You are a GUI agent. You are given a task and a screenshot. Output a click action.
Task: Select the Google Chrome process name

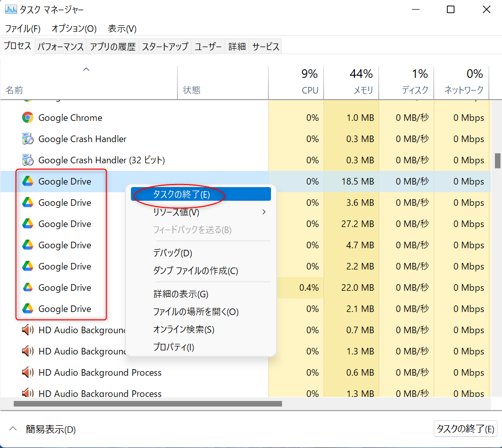pyautogui.click(x=70, y=118)
